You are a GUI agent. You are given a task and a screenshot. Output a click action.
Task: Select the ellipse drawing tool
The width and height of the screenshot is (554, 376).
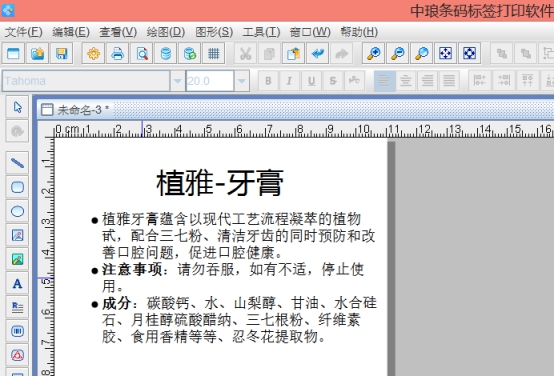click(17, 211)
